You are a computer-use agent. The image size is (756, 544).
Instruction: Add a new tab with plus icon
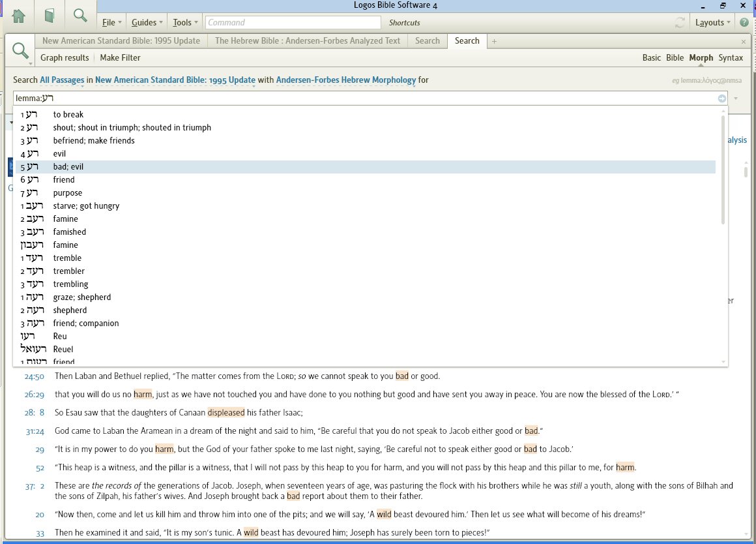(x=494, y=42)
